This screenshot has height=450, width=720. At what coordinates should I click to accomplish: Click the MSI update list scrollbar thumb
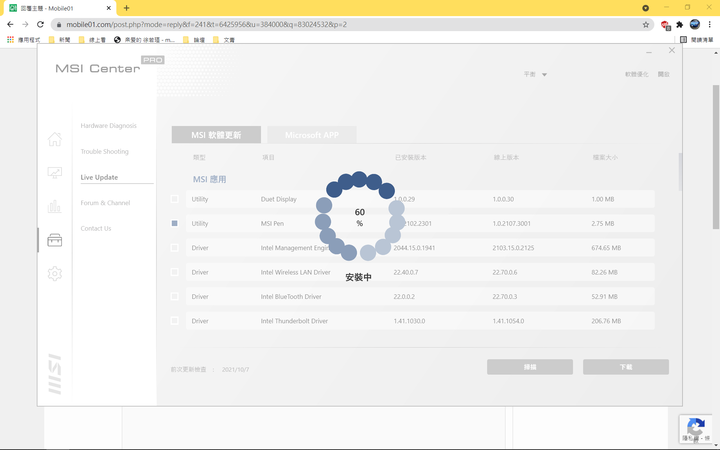click(x=680, y=172)
